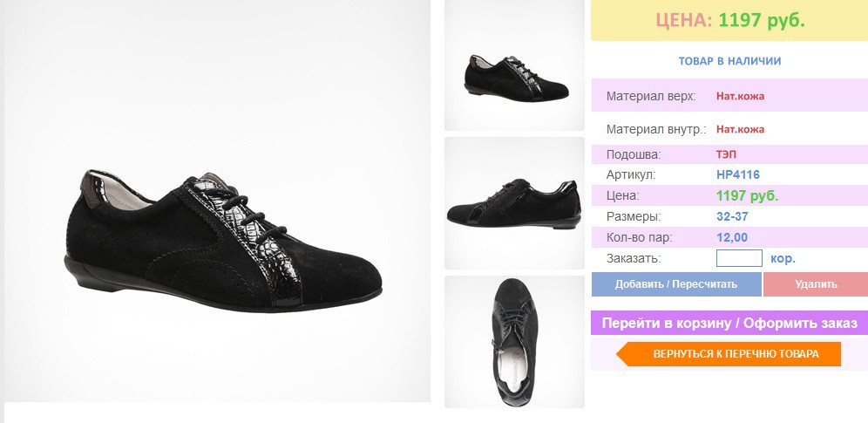The image size is (868, 423).
Task: Click the yellow ЦЕНА: 1197 руб. banner
Action: [x=729, y=20]
